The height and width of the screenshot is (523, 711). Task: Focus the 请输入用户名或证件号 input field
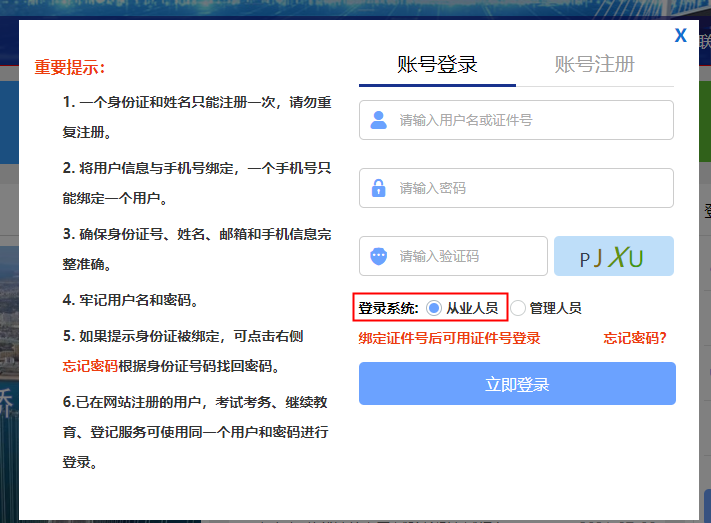[530, 120]
